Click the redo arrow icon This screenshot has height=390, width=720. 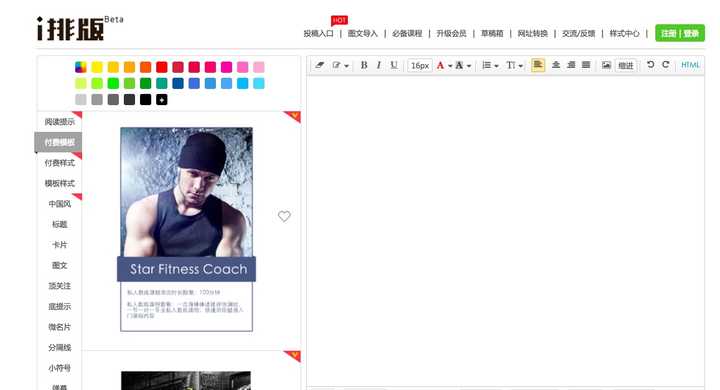click(x=666, y=65)
